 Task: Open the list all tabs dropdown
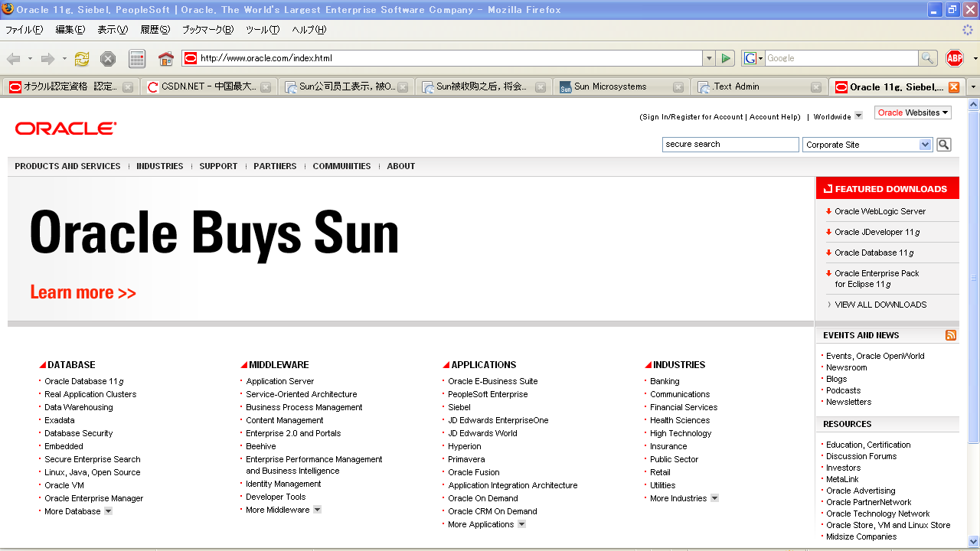(x=973, y=87)
